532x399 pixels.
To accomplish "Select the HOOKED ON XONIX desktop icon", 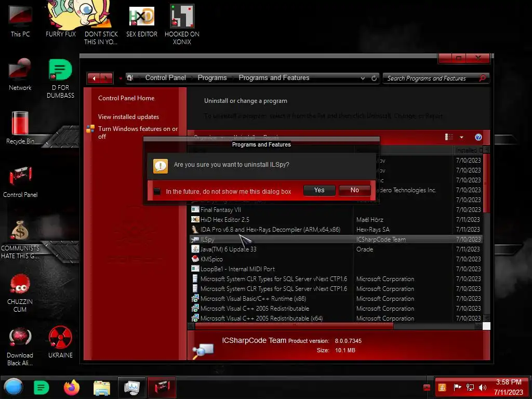I will pos(182,24).
